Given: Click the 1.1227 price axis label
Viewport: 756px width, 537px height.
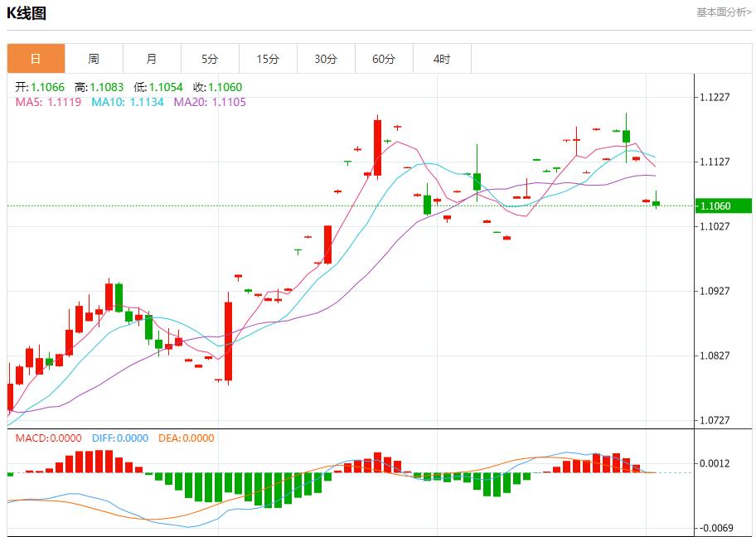Looking at the screenshot, I should click(715, 97).
